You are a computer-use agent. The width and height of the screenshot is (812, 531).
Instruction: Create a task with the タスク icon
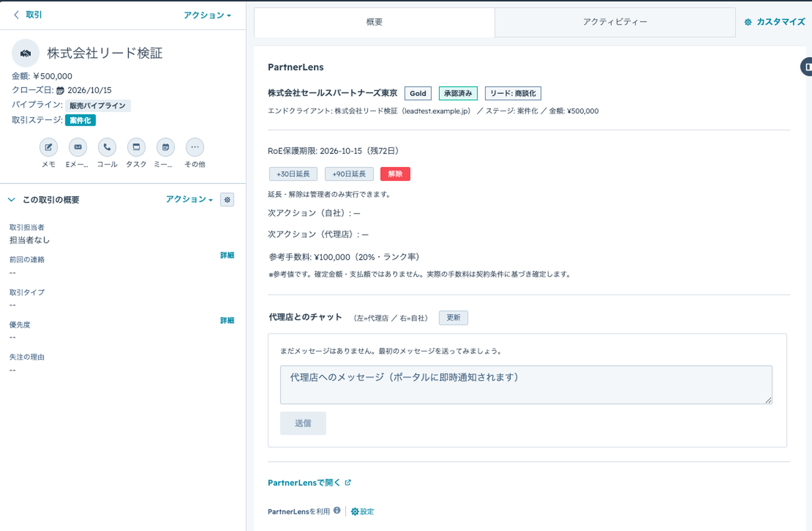click(136, 147)
